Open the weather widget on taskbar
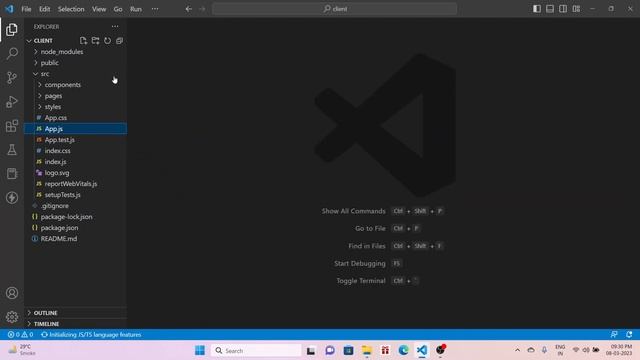The height and width of the screenshot is (360, 640). 22,350
